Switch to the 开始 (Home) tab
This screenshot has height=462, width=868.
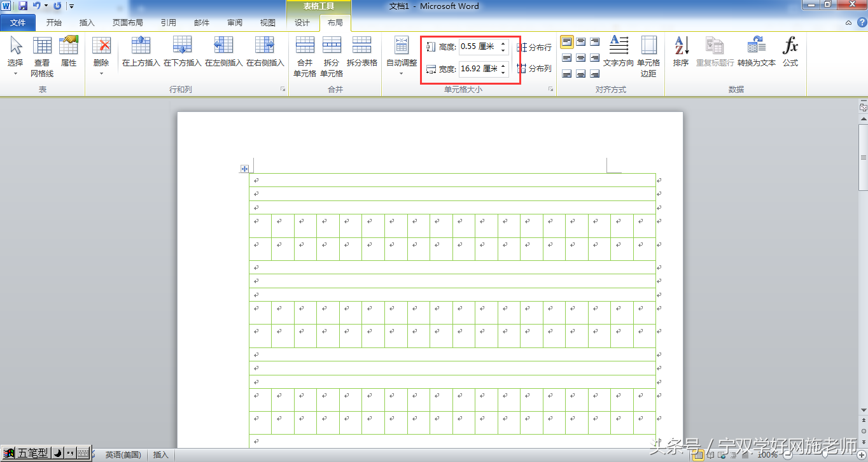(x=54, y=23)
